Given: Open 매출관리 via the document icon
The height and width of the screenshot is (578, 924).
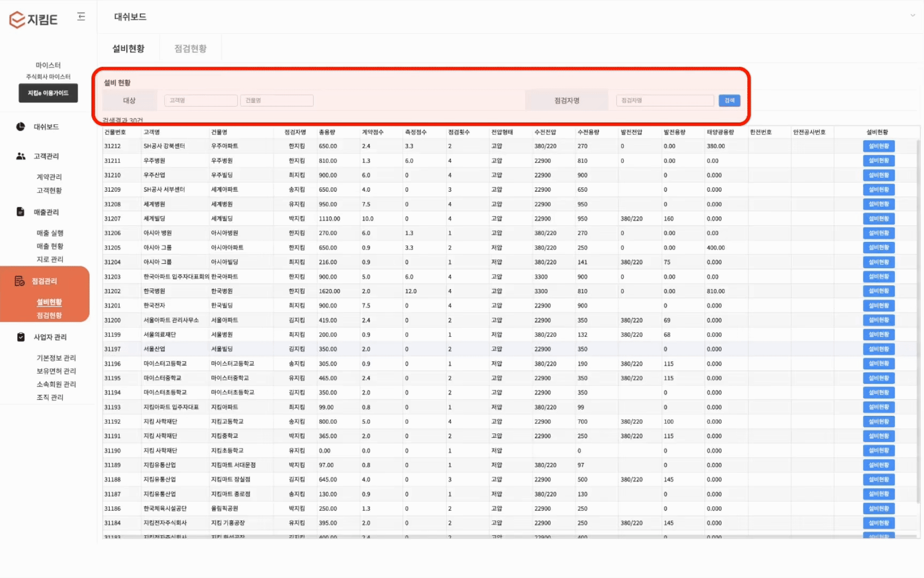Looking at the screenshot, I should pyautogui.click(x=20, y=212).
